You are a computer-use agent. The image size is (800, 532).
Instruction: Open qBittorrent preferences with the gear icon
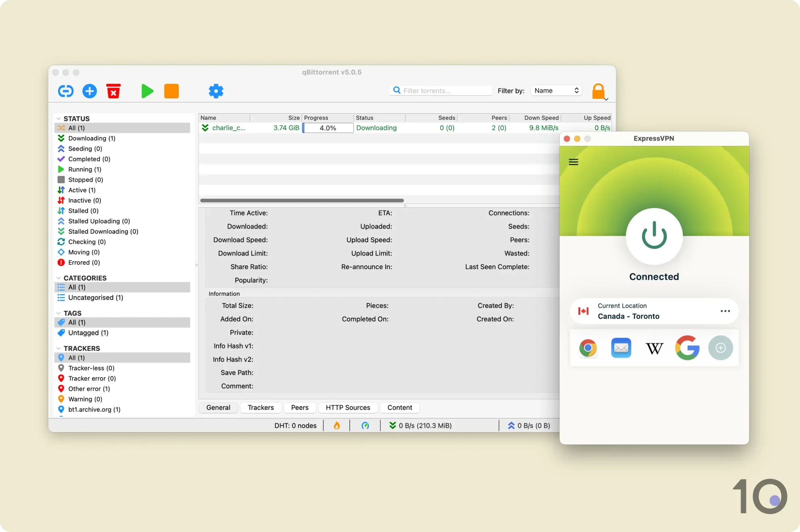pos(216,91)
